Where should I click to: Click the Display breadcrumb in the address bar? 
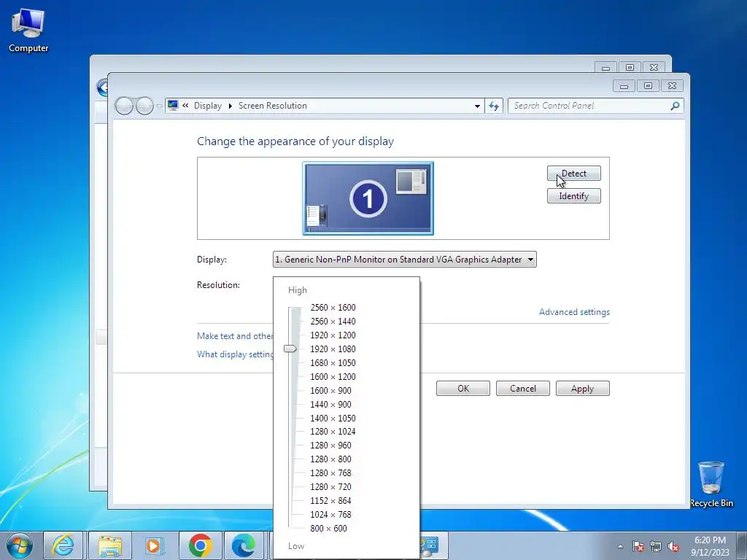coord(208,106)
